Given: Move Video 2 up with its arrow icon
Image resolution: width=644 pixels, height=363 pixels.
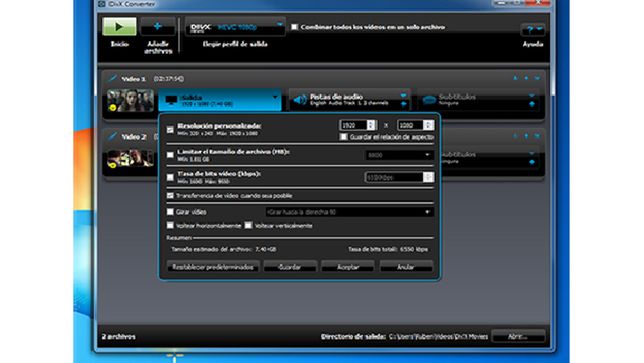Looking at the screenshot, I should click(x=526, y=136).
